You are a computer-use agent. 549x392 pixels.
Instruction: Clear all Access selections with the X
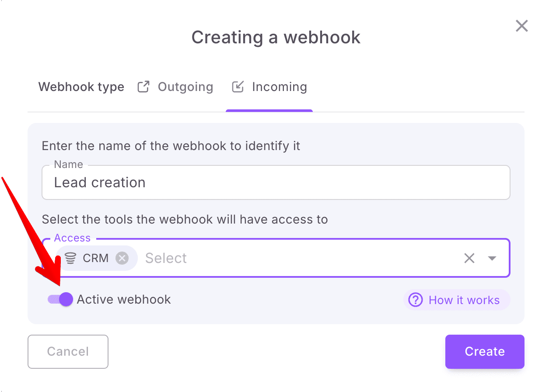point(469,258)
